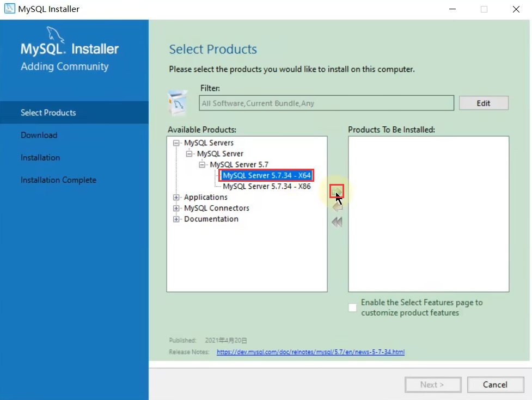Select MySQL Server 5.7.34 - X86
Viewport: 532px width, 400px height.
pos(266,186)
